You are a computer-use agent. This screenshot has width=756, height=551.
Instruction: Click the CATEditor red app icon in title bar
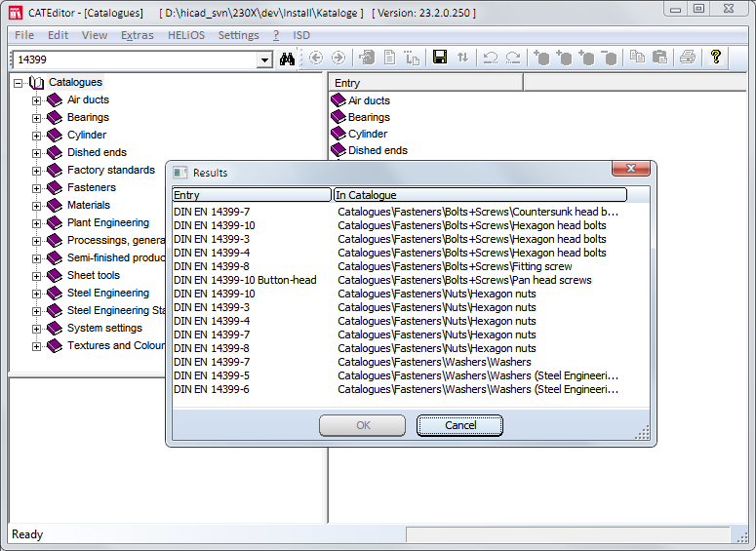point(16,13)
